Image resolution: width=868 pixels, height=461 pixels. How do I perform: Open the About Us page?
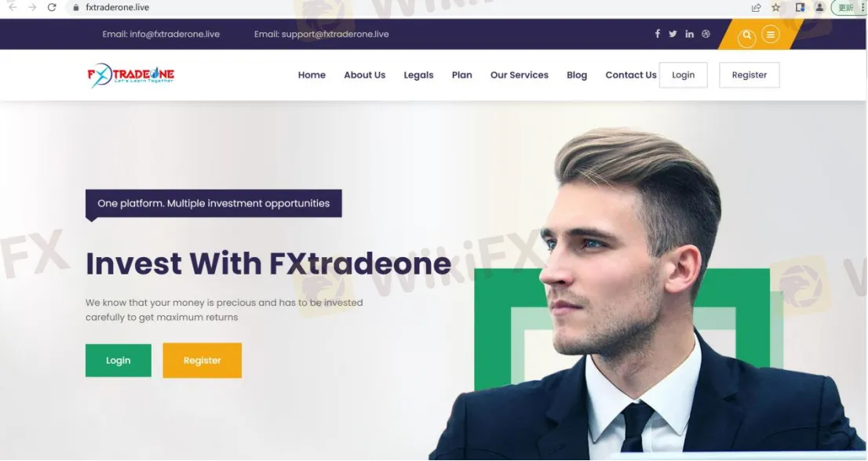click(x=365, y=75)
